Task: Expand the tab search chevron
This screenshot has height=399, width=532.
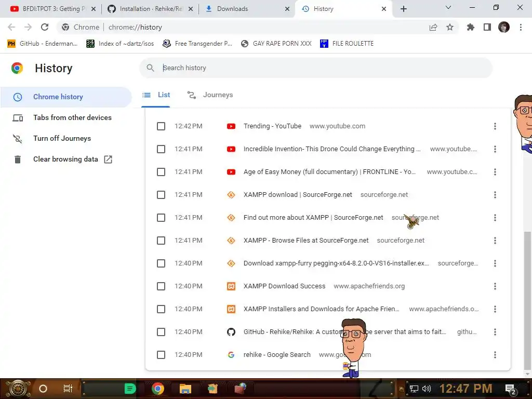Action: pyautogui.click(x=448, y=7)
